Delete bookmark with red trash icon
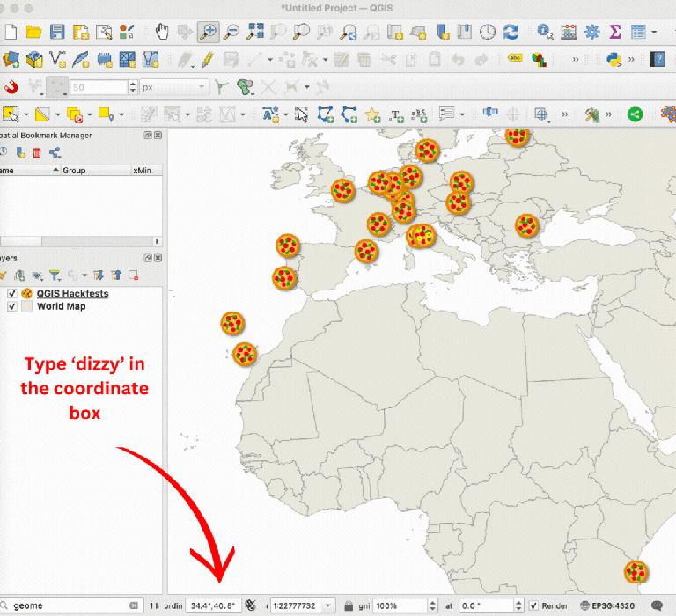The image size is (676, 616). point(37,152)
